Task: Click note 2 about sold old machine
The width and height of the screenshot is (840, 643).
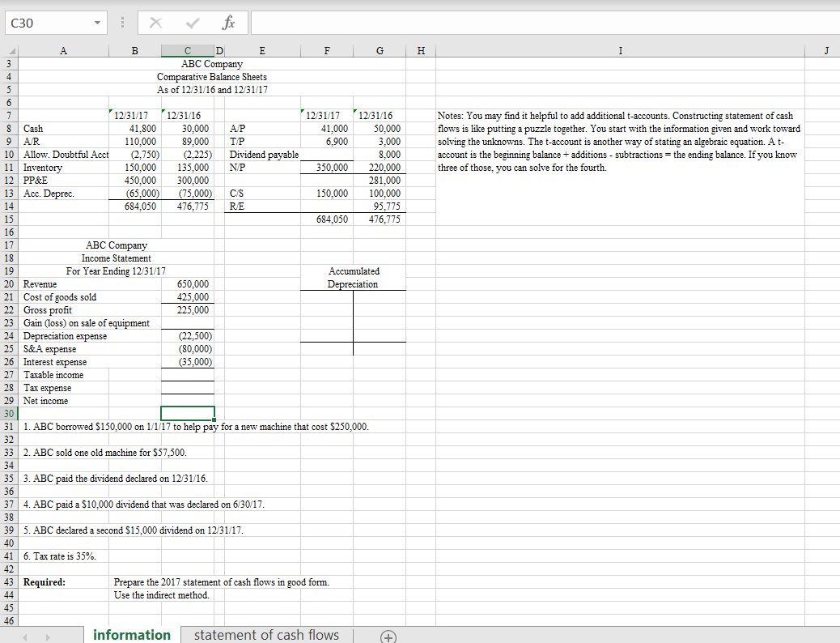Action: [105, 453]
